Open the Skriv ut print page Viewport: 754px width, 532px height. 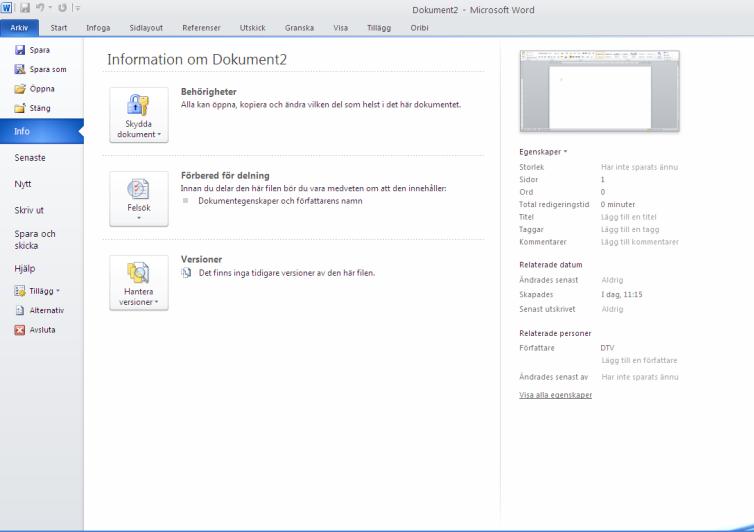(29, 210)
